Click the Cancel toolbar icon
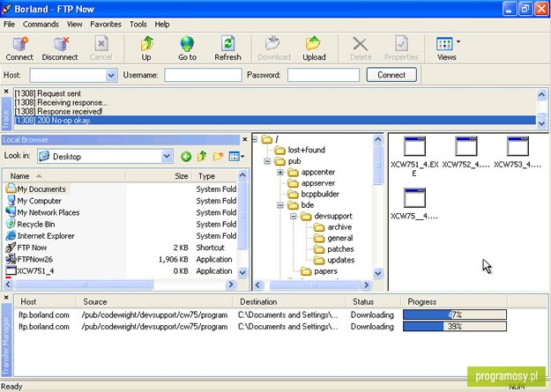This screenshot has height=392, width=551. click(x=101, y=48)
